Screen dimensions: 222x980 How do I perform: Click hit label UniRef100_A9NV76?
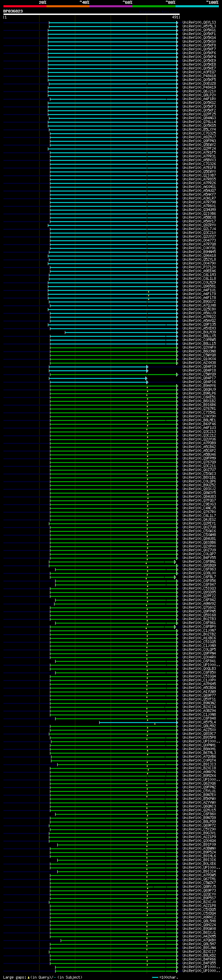(199, 771)
